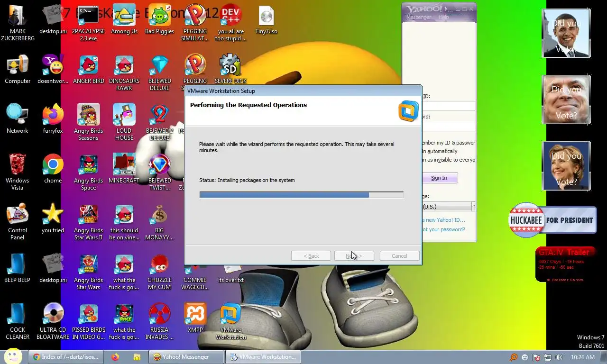Select the Windows Vista recycle bin icon
The image size is (607, 364).
pyautogui.click(x=18, y=172)
